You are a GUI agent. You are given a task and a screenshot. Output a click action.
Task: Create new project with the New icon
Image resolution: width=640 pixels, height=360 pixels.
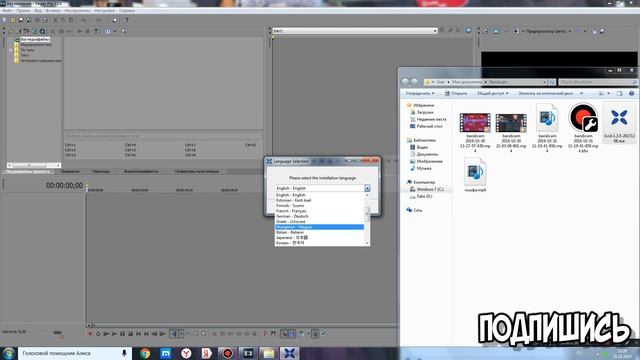(x=4, y=20)
